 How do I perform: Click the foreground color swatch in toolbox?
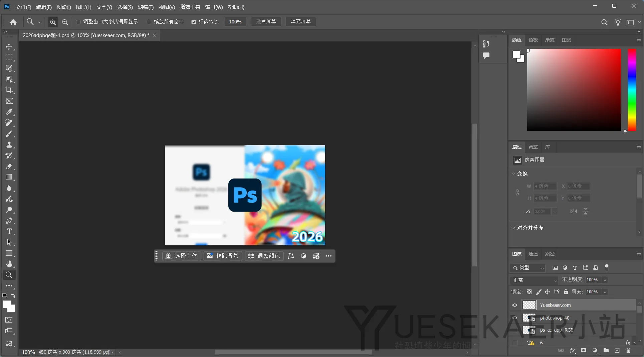point(7,304)
